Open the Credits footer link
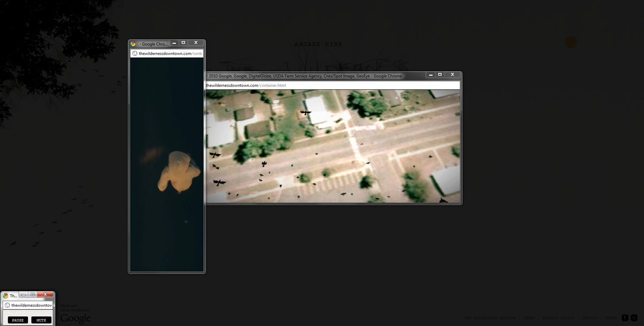Image resolution: width=644 pixels, height=326 pixels. click(x=590, y=318)
